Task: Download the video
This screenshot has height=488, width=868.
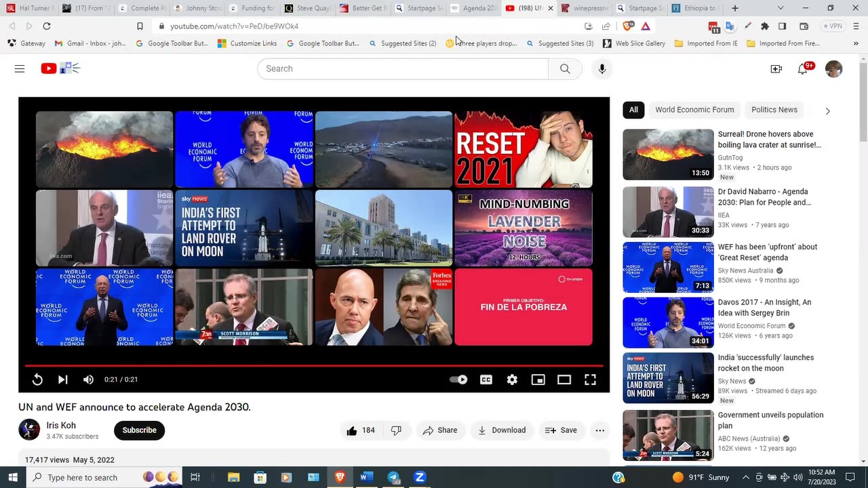Action: click(x=502, y=430)
